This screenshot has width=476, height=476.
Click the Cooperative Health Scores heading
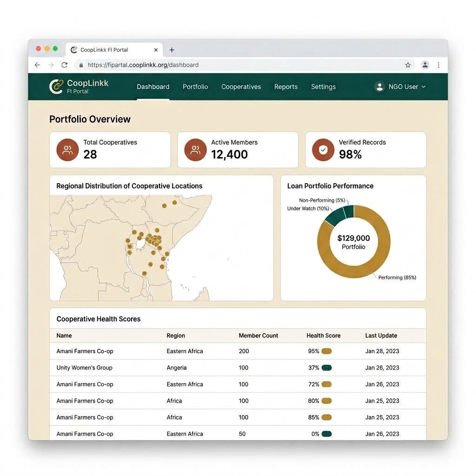tap(99, 319)
